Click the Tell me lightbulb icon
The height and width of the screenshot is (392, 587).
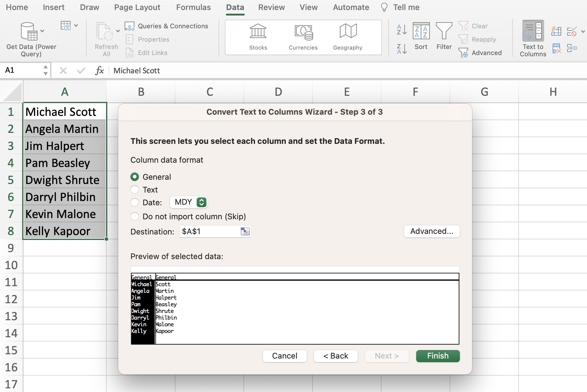coord(384,7)
